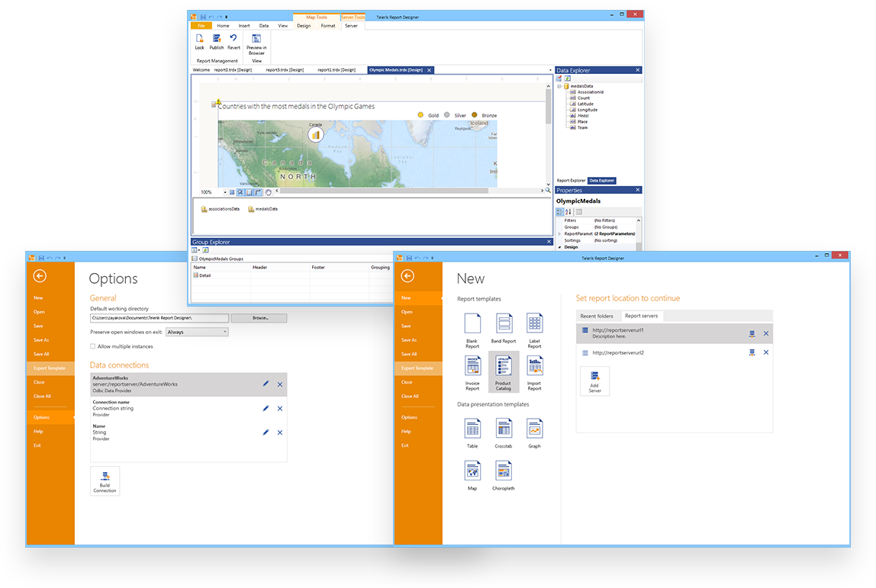This screenshot has height=588, width=876.
Task: Delete the AdventureWorks data connection
Action: (280, 384)
